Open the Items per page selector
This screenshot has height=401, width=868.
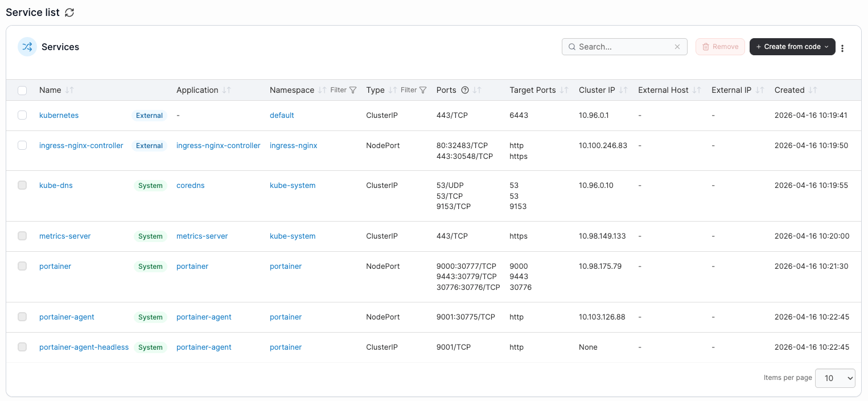[835, 378]
